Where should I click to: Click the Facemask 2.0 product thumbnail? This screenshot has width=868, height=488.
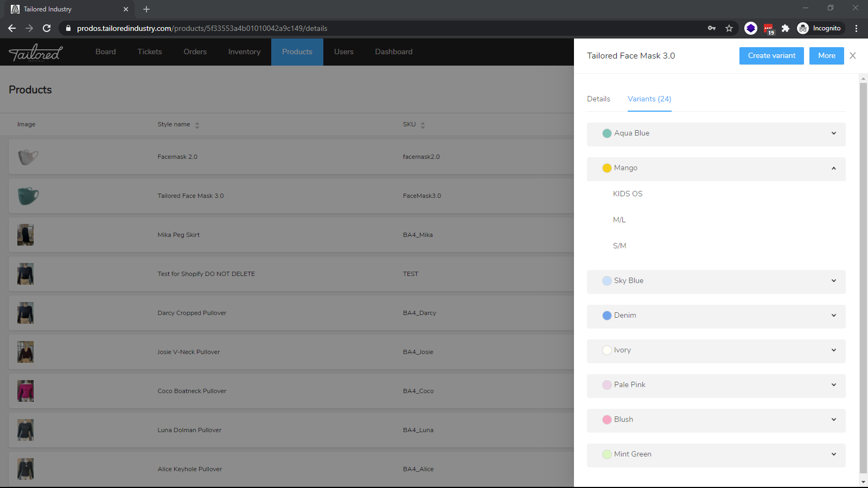28,157
